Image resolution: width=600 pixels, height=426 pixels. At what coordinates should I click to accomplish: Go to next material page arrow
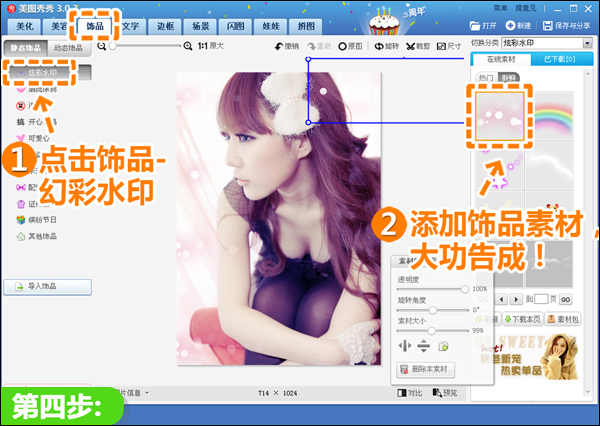click(x=516, y=299)
